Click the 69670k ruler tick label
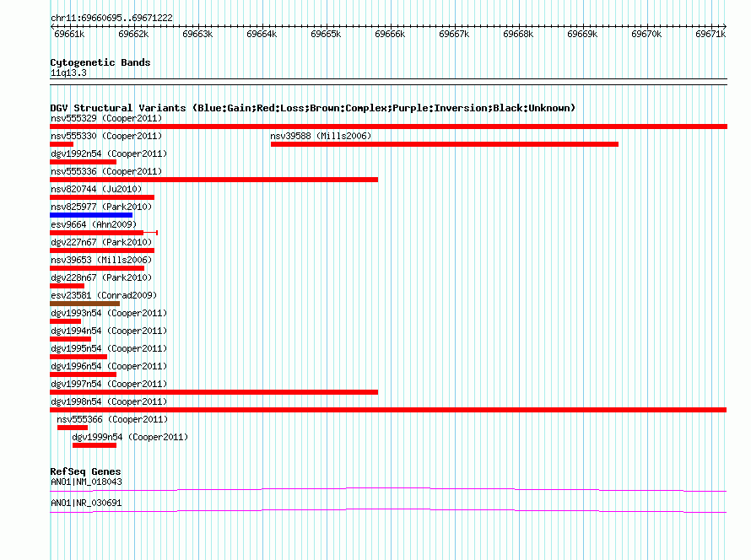The width and height of the screenshot is (751, 560). tap(646, 34)
